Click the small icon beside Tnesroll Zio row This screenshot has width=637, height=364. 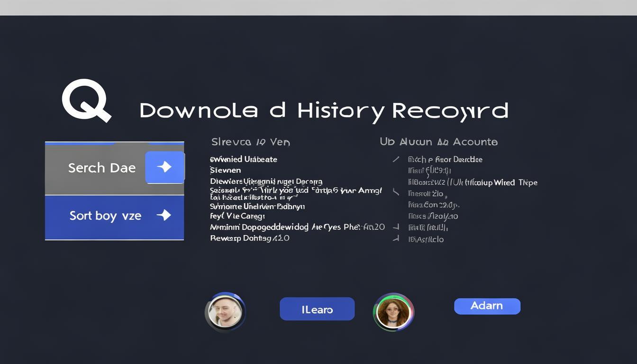pos(396,192)
